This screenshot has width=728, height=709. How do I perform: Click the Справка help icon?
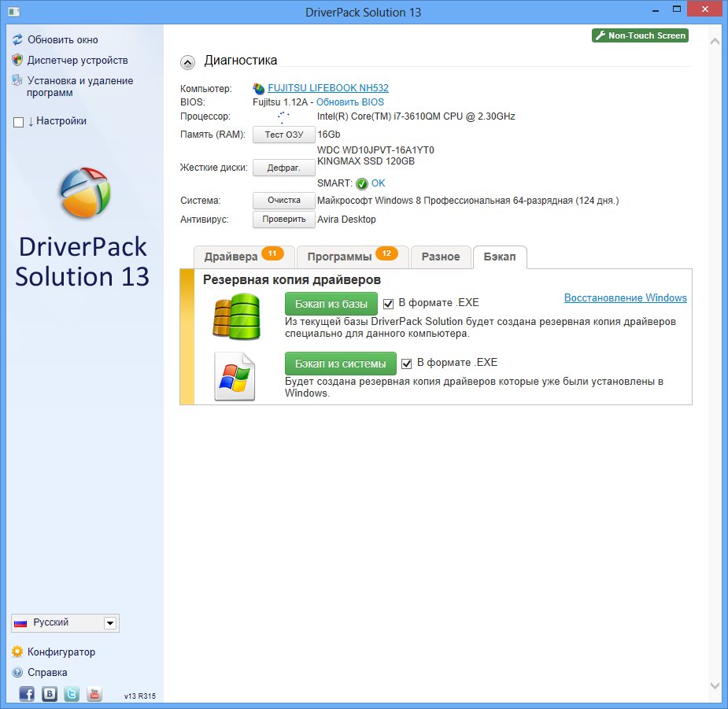pyautogui.click(x=17, y=672)
